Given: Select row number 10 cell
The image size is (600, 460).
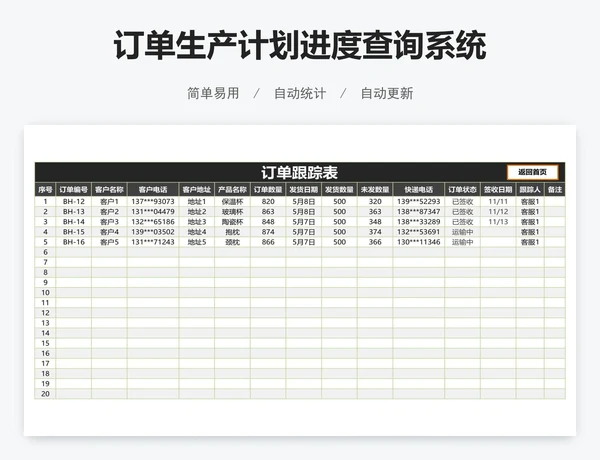Looking at the screenshot, I should point(45,293).
